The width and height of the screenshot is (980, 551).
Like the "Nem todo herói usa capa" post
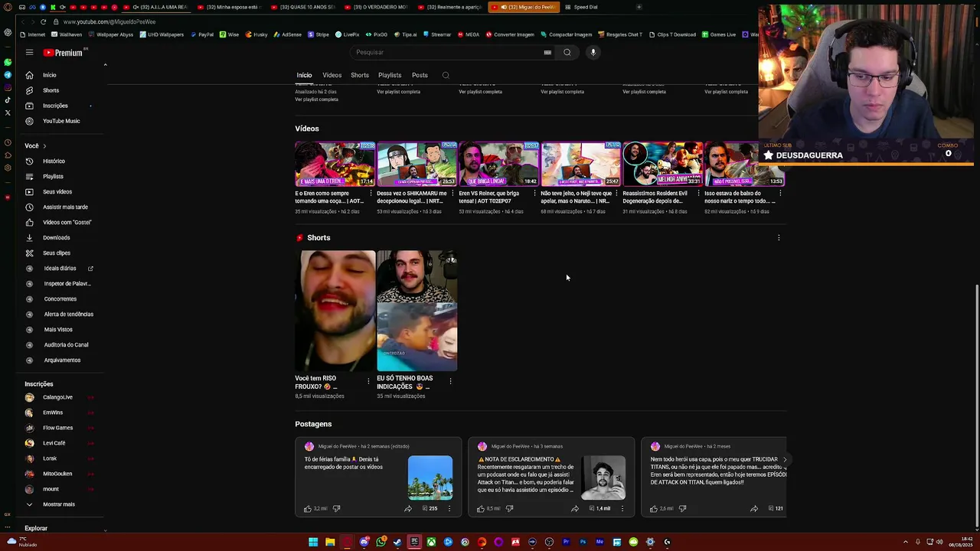[654, 508]
